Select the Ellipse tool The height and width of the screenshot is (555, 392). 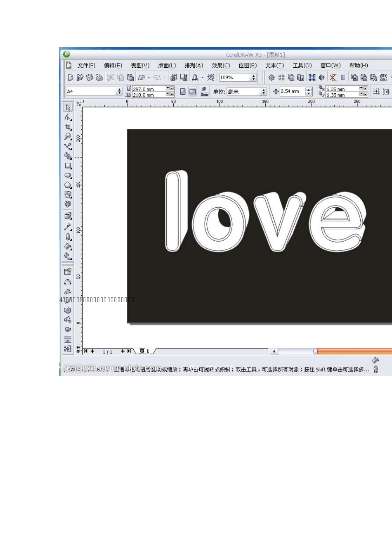tap(68, 176)
